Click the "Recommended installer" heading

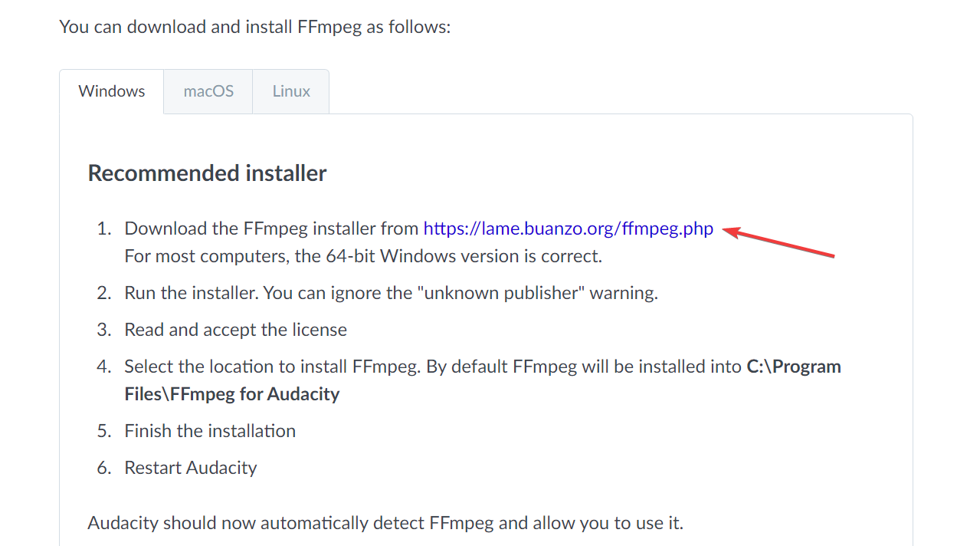[x=208, y=173]
